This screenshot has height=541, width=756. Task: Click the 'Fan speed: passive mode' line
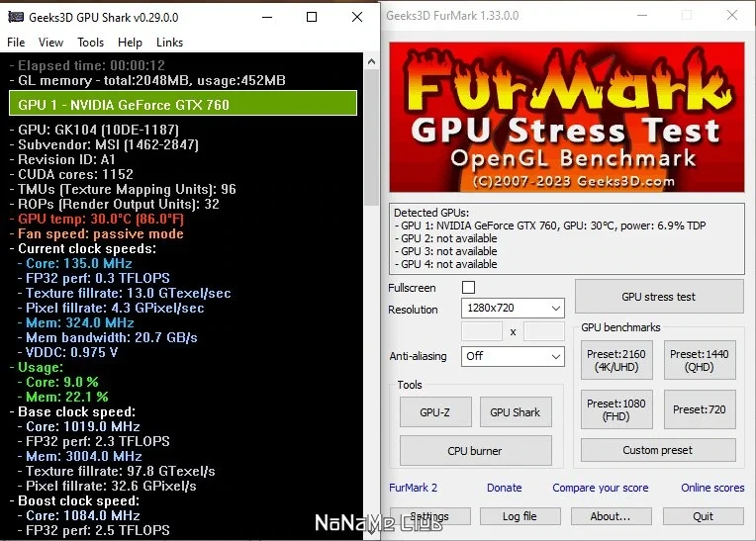coord(97,234)
